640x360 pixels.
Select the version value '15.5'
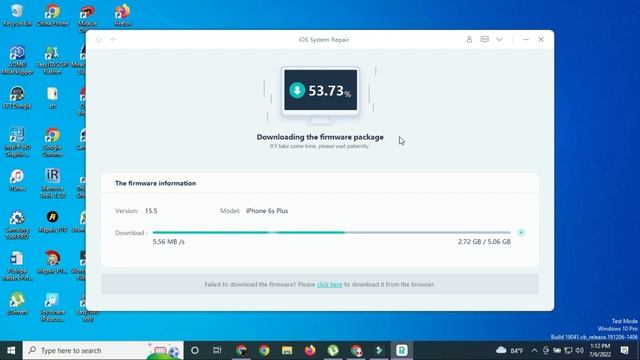151,211
